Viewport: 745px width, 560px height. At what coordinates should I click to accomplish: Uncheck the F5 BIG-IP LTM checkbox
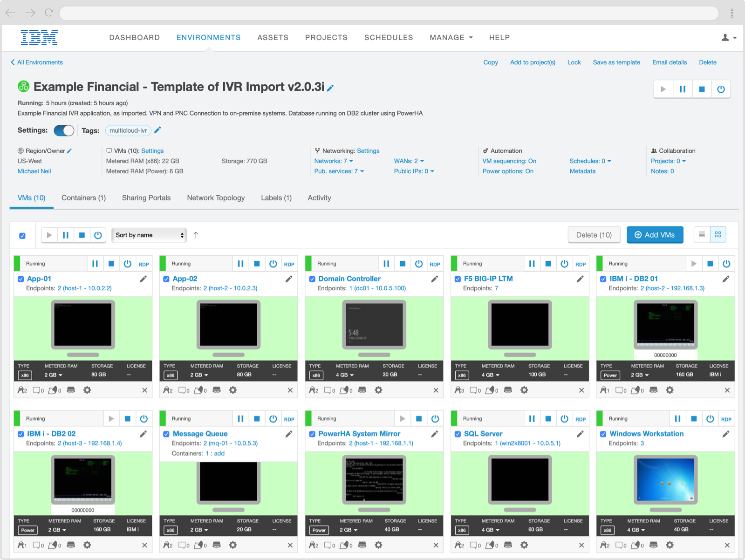(458, 279)
